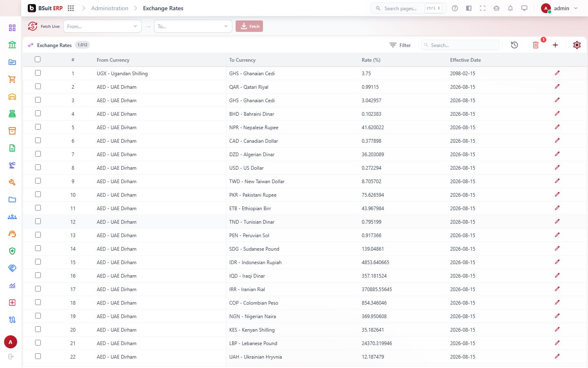This screenshot has width=588, height=368.
Task: Click the 'IDR - Indonesian Rupiah' cell
Action: pos(255,262)
